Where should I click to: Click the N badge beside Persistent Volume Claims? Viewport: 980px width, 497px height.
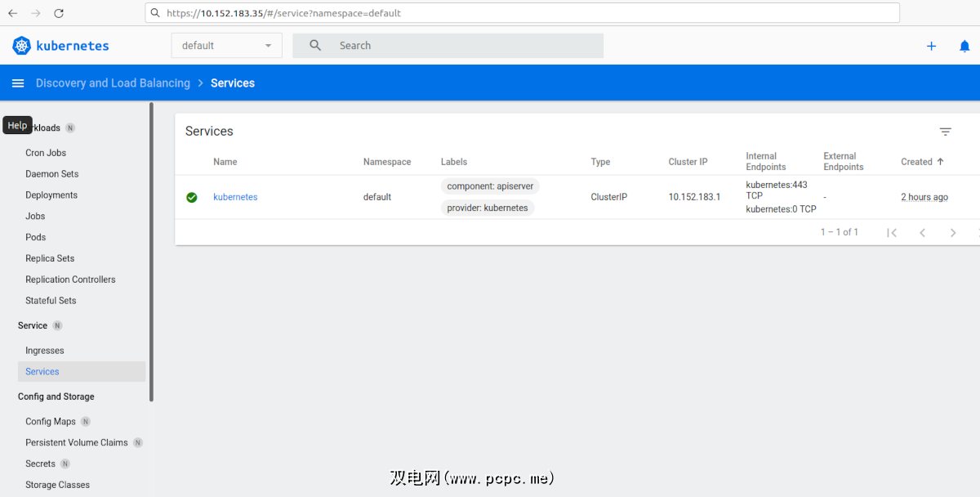point(138,443)
